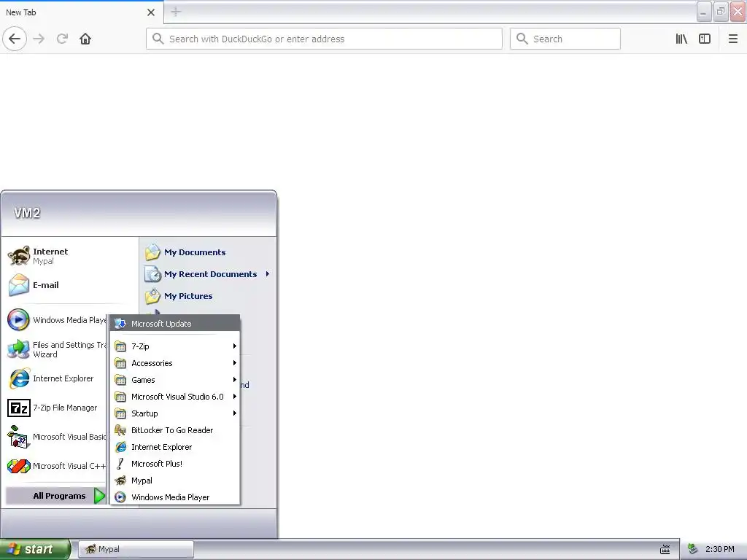Open Files and Settings Transfer Wizard icon
This screenshot has width=747, height=560.
[19, 349]
